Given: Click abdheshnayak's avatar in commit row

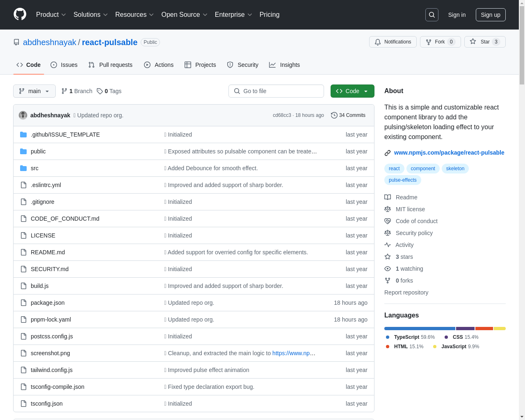Looking at the screenshot, I should [x=23, y=115].
